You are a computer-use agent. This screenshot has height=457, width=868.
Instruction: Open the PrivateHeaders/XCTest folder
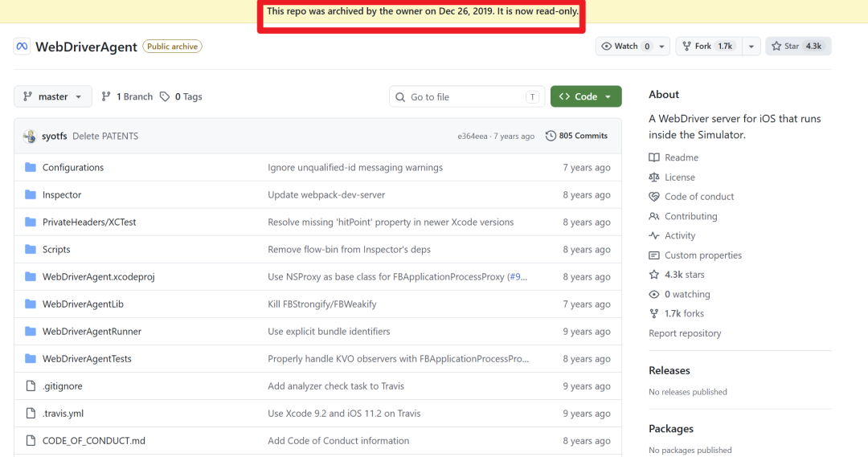tap(89, 222)
